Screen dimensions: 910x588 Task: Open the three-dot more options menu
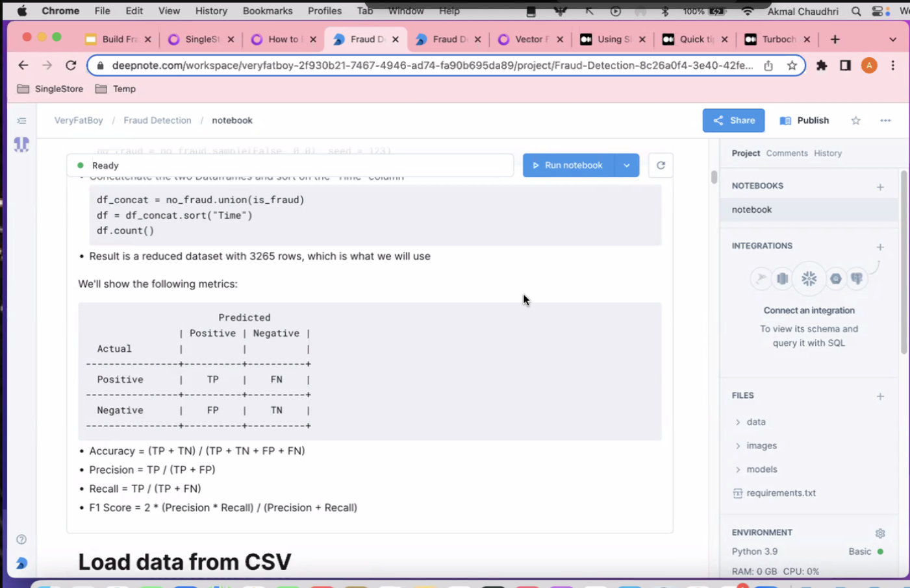click(x=885, y=121)
